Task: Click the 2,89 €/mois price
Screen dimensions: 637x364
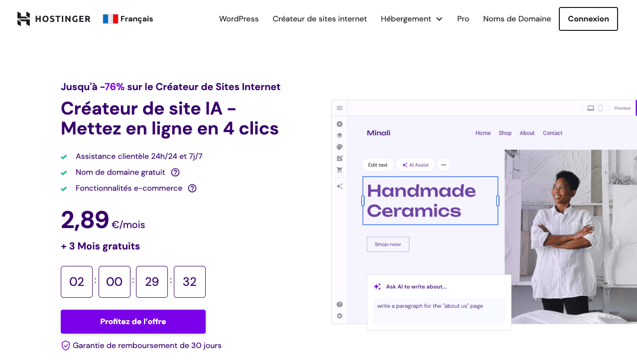Action: click(103, 221)
